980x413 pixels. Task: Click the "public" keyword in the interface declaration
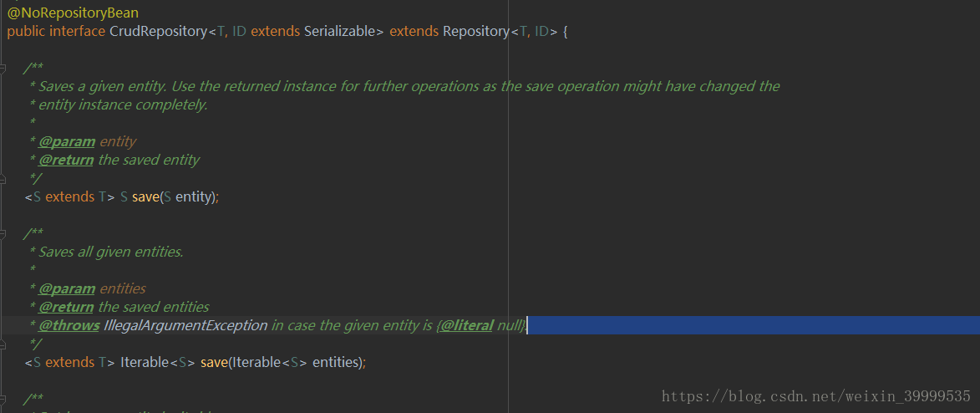26,31
